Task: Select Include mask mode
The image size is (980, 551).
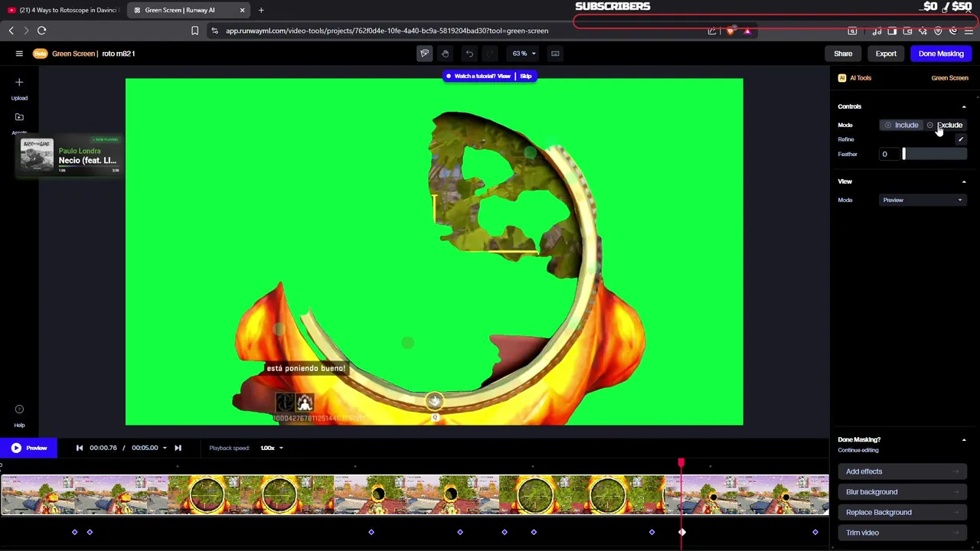Action: pyautogui.click(x=901, y=125)
